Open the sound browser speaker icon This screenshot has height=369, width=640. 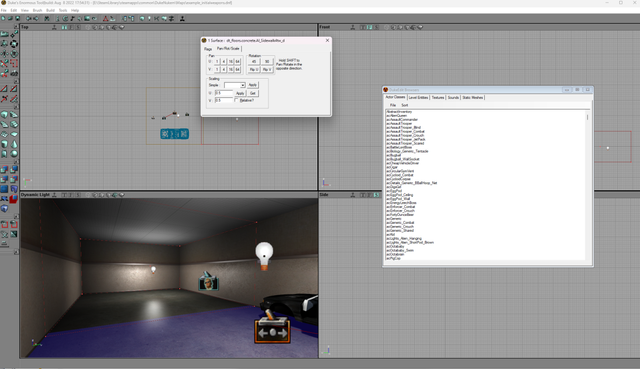click(80, 18)
